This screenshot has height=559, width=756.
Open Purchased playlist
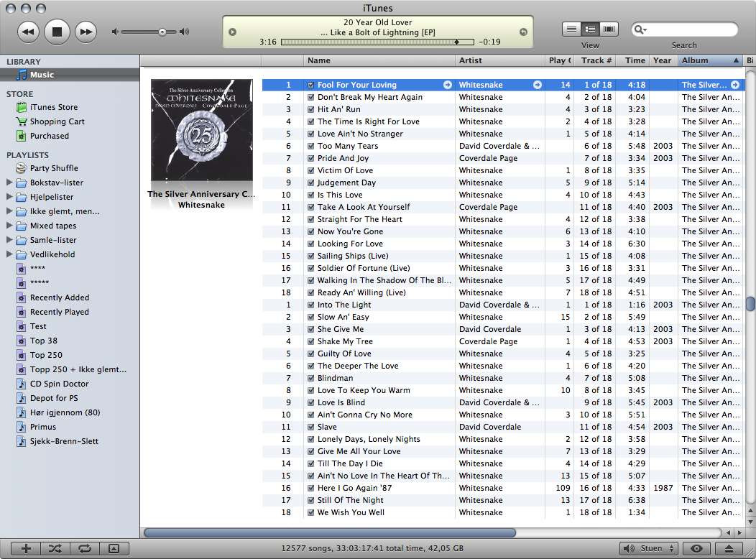49,136
